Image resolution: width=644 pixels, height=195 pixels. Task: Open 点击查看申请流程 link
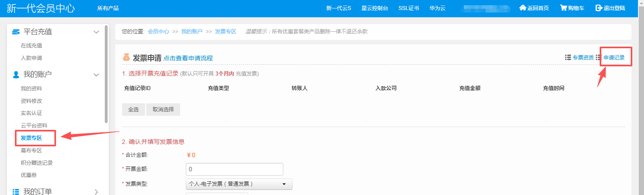(x=188, y=58)
